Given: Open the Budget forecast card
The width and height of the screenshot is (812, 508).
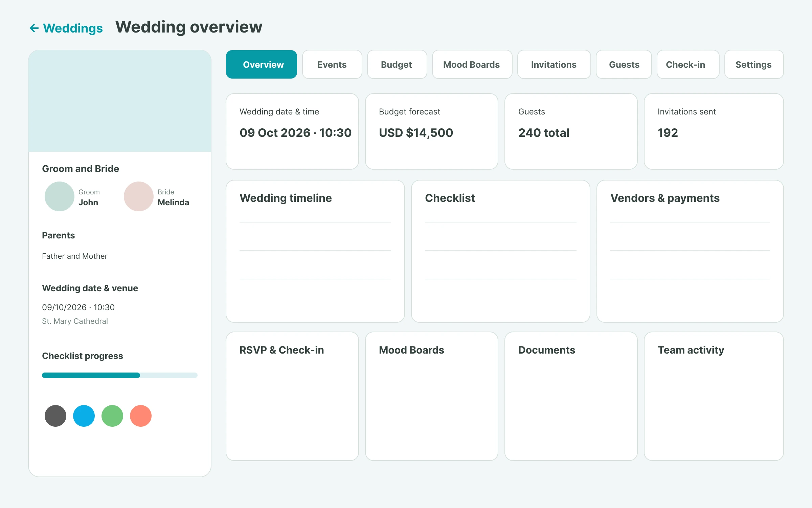Looking at the screenshot, I should coord(432,131).
